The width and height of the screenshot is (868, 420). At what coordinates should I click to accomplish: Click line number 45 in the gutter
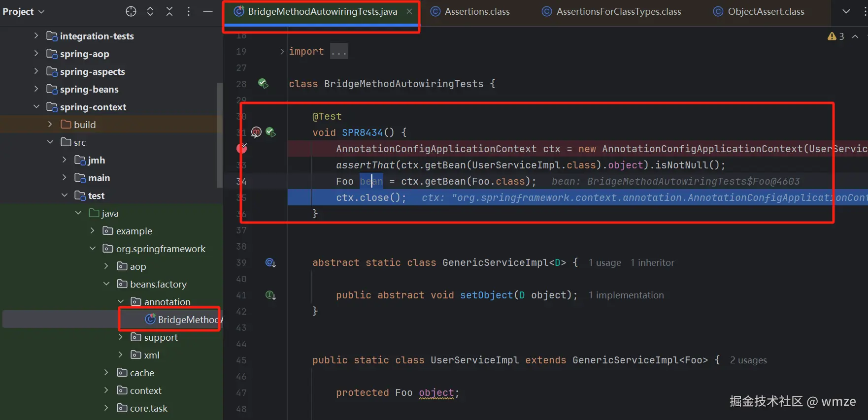pyautogui.click(x=241, y=360)
